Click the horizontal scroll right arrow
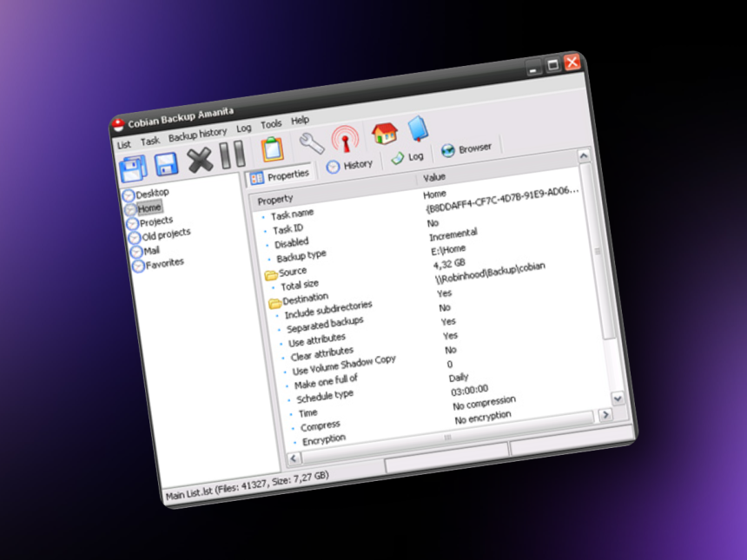747x560 pixels. pos(605,414)
